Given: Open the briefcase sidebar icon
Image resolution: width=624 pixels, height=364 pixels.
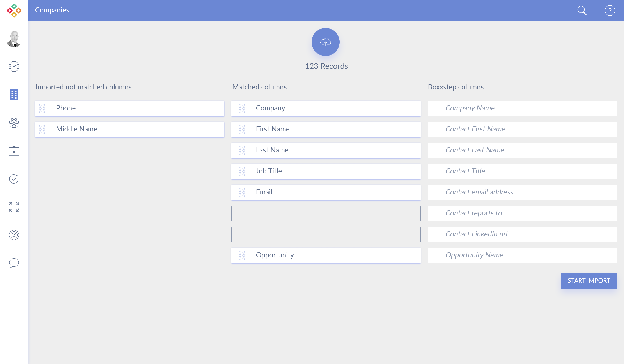Looking at the screenshot, I should pyautogui.click(x=14, y=151).
